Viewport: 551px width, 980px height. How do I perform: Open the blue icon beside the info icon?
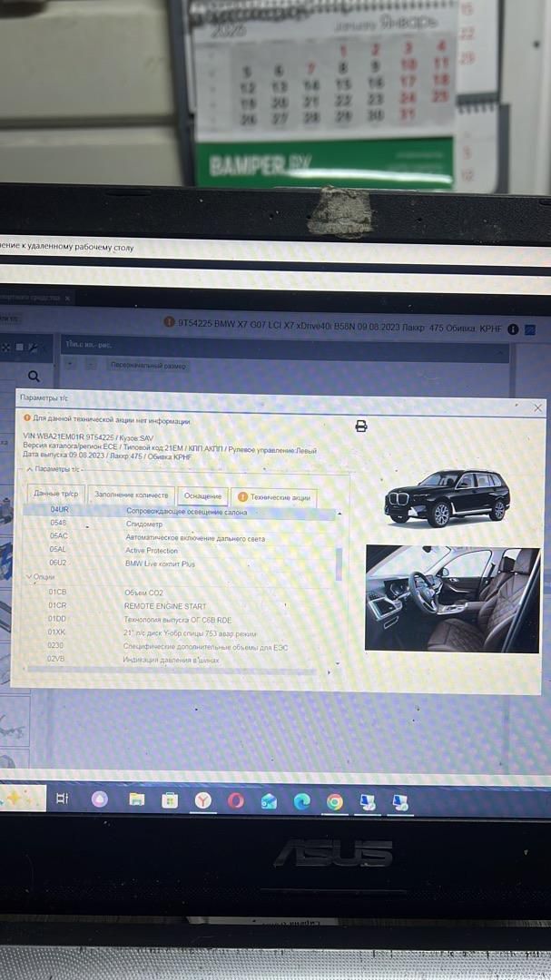[x=530, y=329]
